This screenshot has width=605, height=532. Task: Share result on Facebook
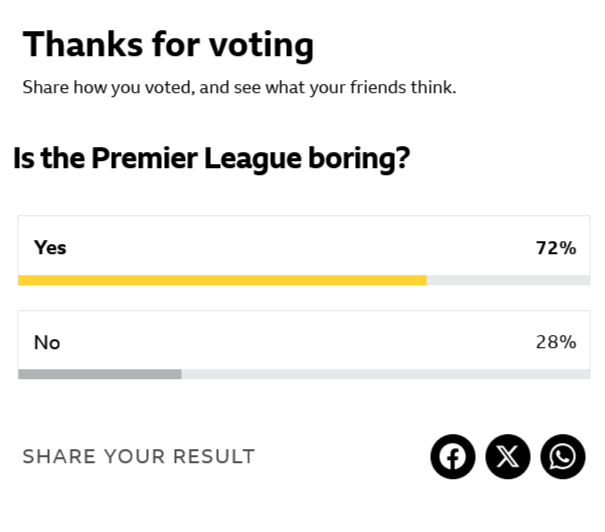pyautogui.click(x=453, y=456)
